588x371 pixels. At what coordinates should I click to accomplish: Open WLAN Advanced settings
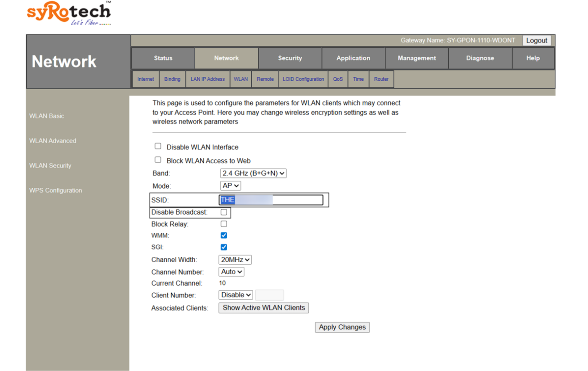pyautogui.click(x=52, y=141)
